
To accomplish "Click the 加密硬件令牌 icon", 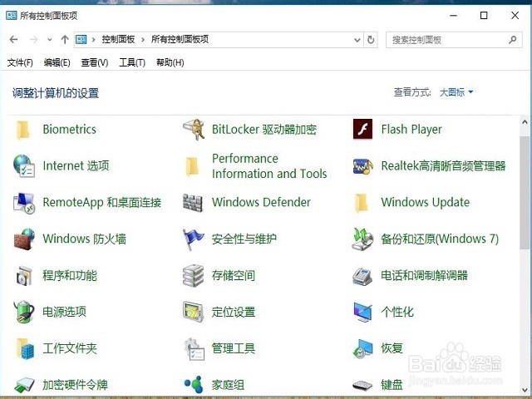I will tap(24, 386).
